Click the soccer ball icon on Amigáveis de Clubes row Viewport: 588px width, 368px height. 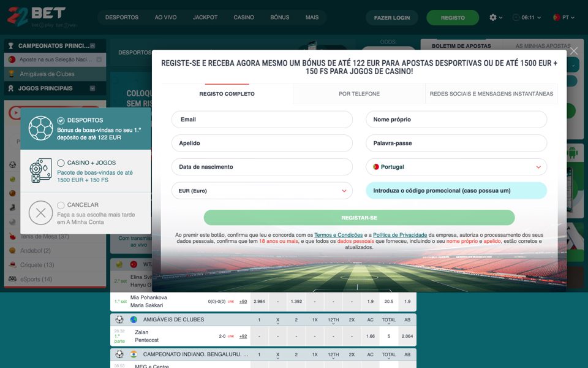click(x=119, y=320)
